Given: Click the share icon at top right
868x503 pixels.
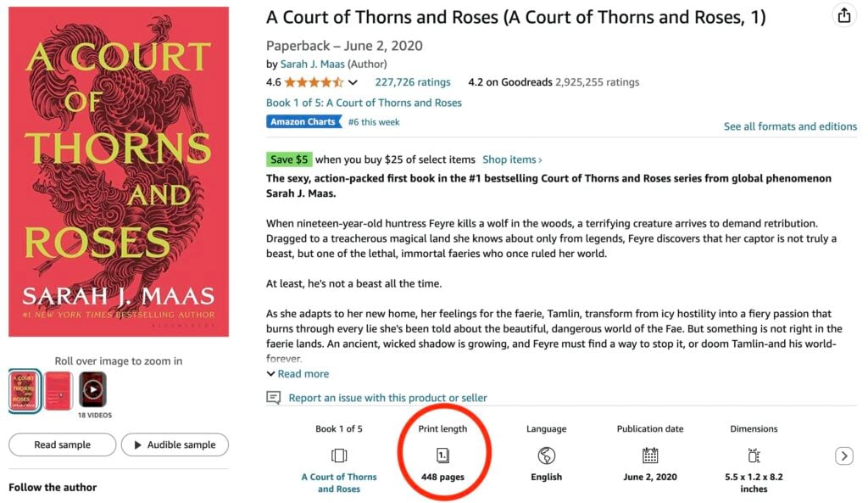Looking at the screenshot, I should coord(843,15).
